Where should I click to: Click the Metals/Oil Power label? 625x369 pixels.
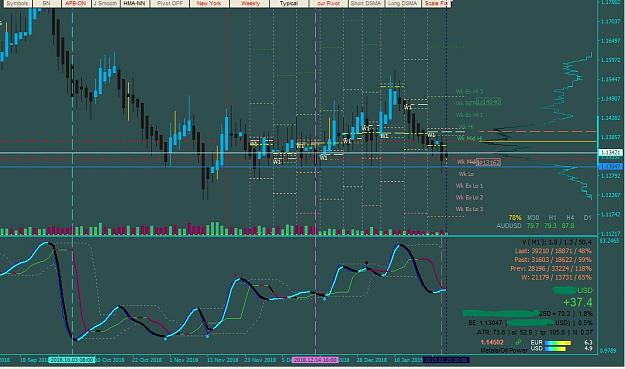click(504, 350)
